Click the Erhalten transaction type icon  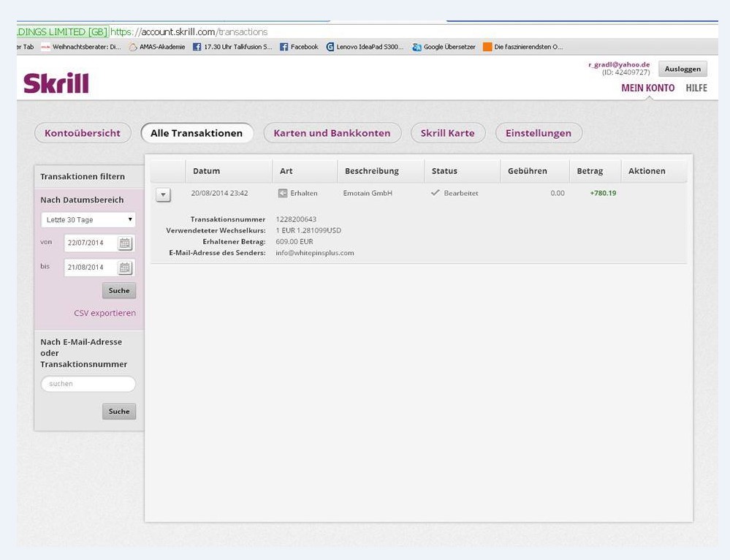[x=283, y=193]
